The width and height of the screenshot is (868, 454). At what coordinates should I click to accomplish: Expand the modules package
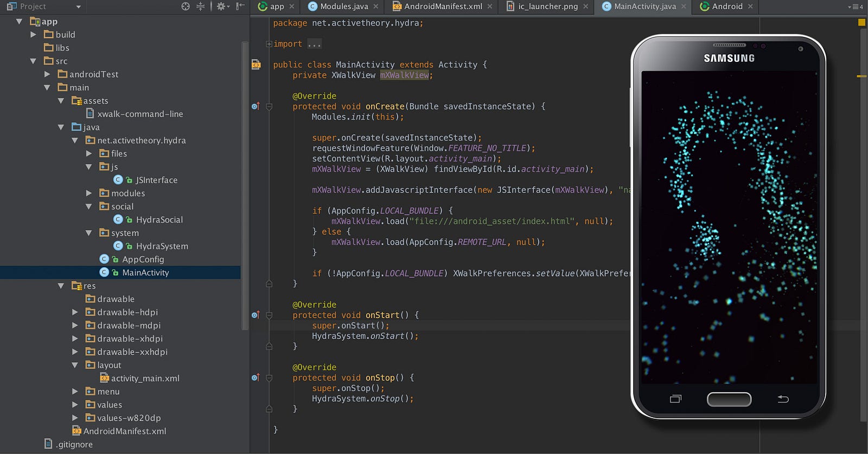click(89, 193)
